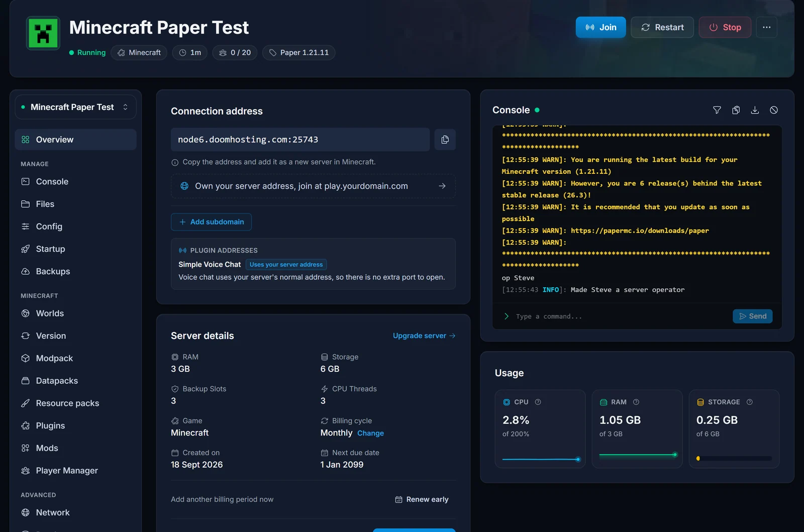Open the Config section
Screen dimensions: 804x532
click(x=75, y=227)
